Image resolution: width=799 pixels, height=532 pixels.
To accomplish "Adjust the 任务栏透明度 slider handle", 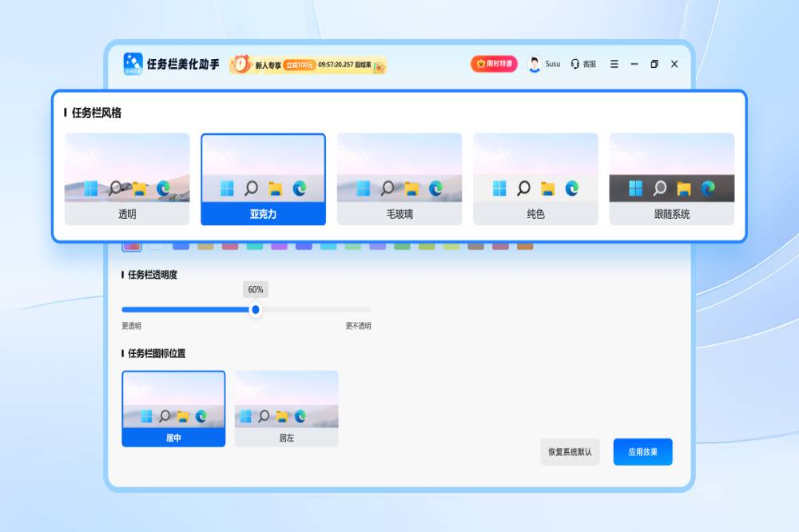I will tap(257, 309).
